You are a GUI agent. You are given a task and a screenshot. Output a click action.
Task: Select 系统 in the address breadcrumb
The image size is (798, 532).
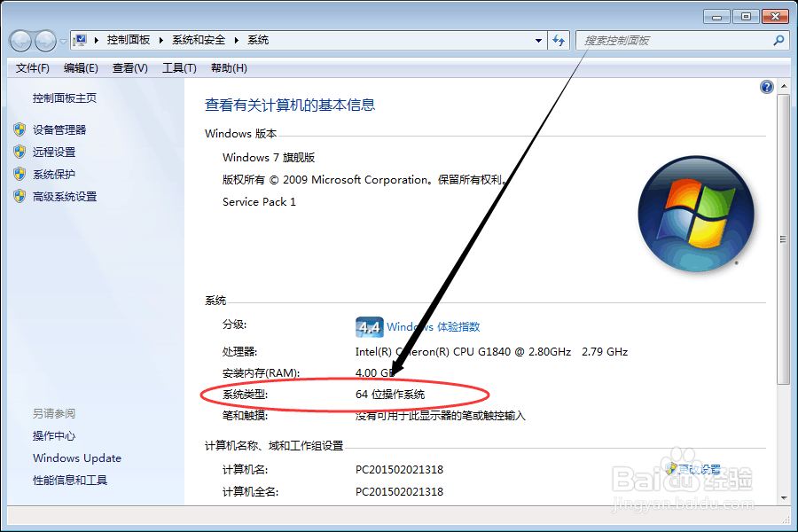pyautogui.click(x=258, y=40)
